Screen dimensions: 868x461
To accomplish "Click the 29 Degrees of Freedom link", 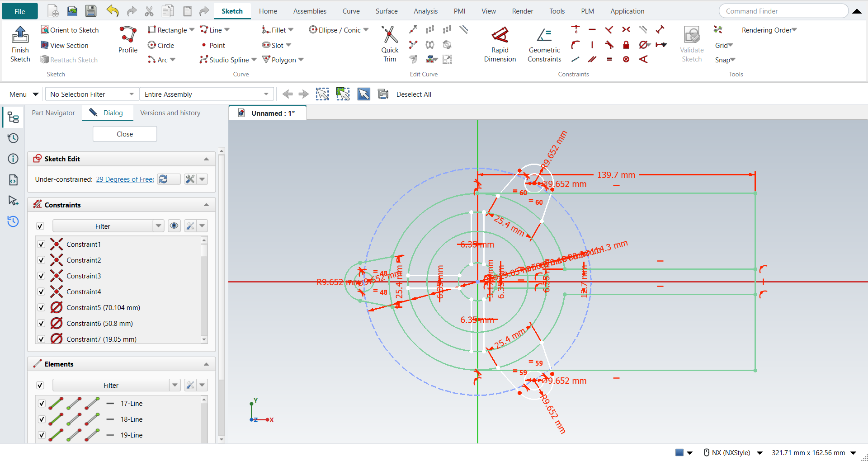I will coord(125,179).
